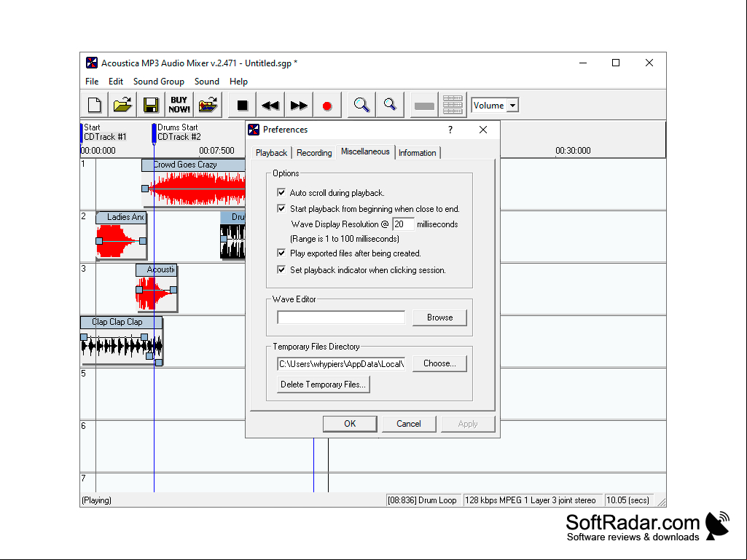Screen dimensions: 747x560
Task: Open the File menu
Action: click(x=92, y=82)
